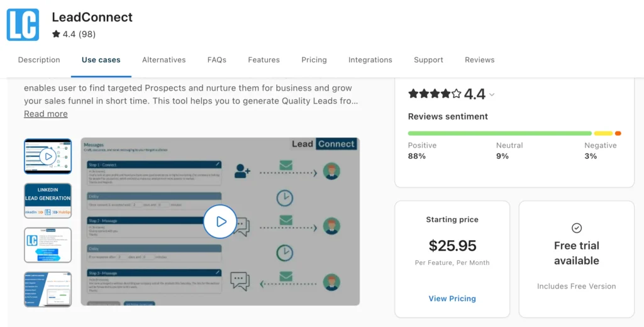The height and width of the screenshot is (327, 644).
Task: Click the bottom avatar icon in video
Action: (331, 282)
